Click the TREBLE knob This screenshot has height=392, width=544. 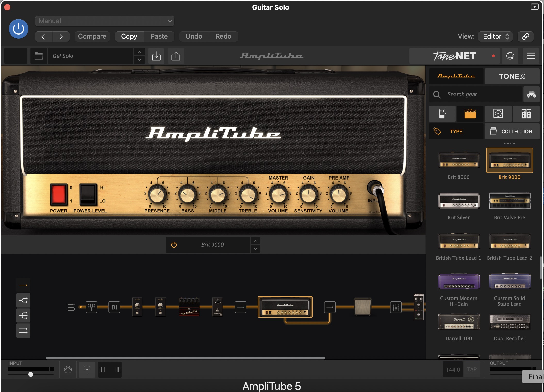click(x=248, y=195)
